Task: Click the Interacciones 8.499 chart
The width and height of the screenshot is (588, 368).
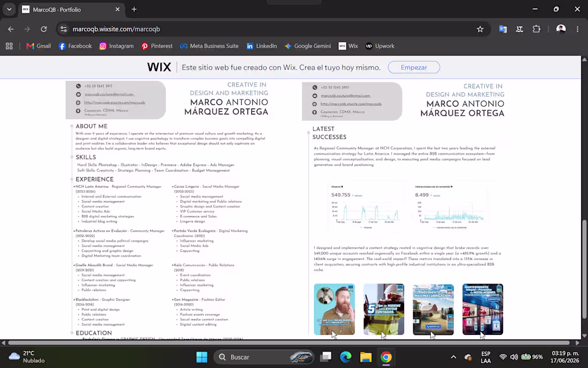Action: tap(450, 206)
